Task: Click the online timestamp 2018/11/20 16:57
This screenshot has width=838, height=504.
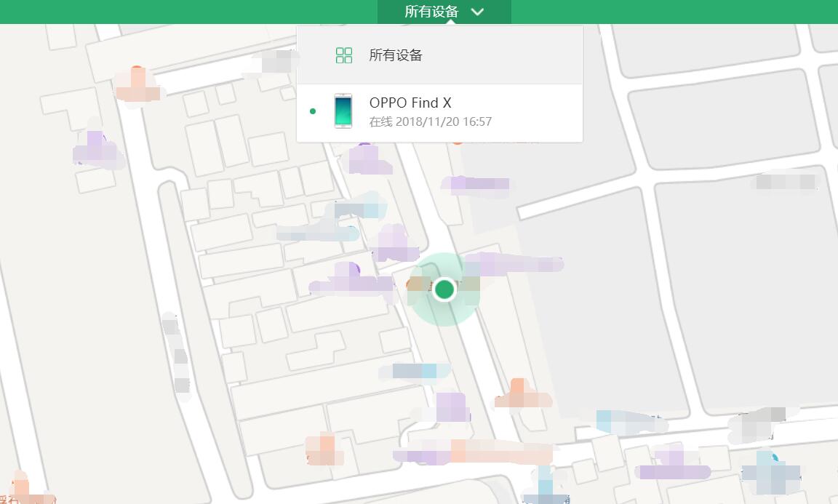Action: [444, 122]
